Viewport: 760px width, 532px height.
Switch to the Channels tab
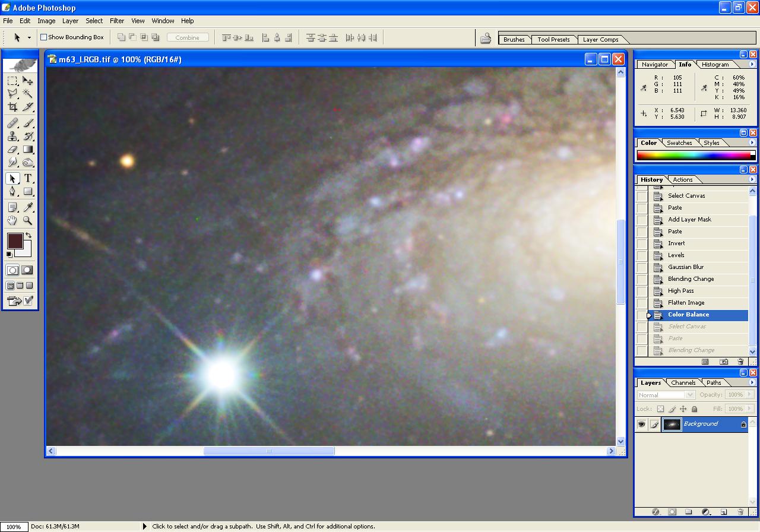[x=683, y=383]
